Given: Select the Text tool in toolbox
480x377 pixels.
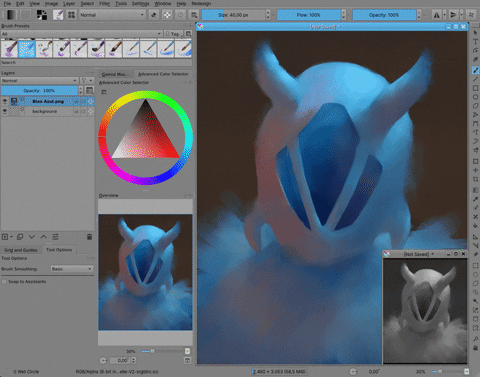Looking at the screenshot, I should click(475, 41).
